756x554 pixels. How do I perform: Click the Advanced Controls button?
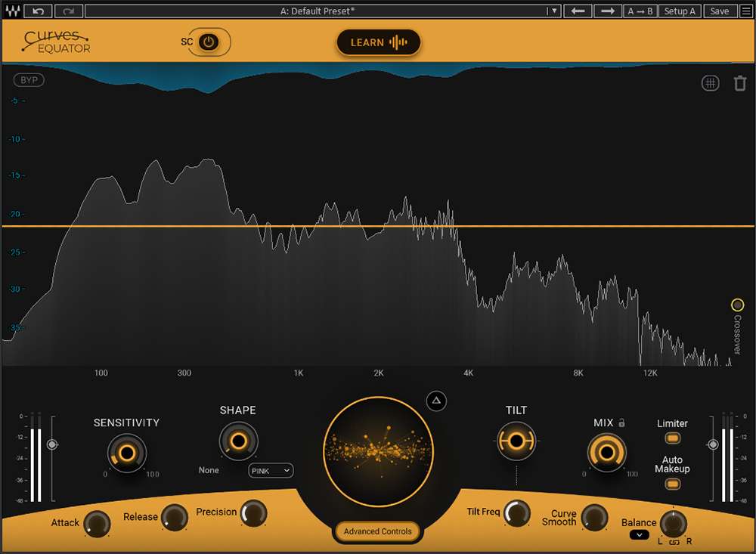point(377,531)
